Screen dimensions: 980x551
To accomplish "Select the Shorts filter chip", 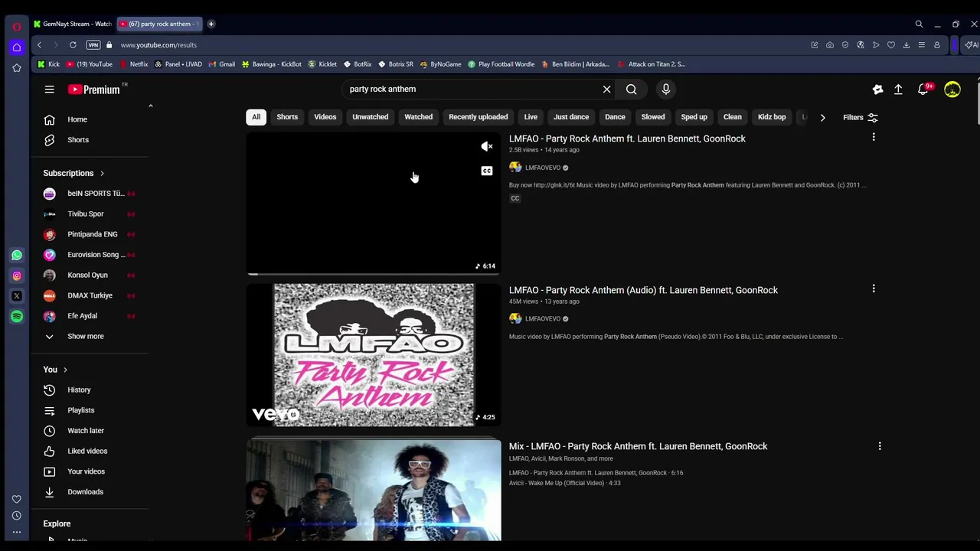I will 287,117.
